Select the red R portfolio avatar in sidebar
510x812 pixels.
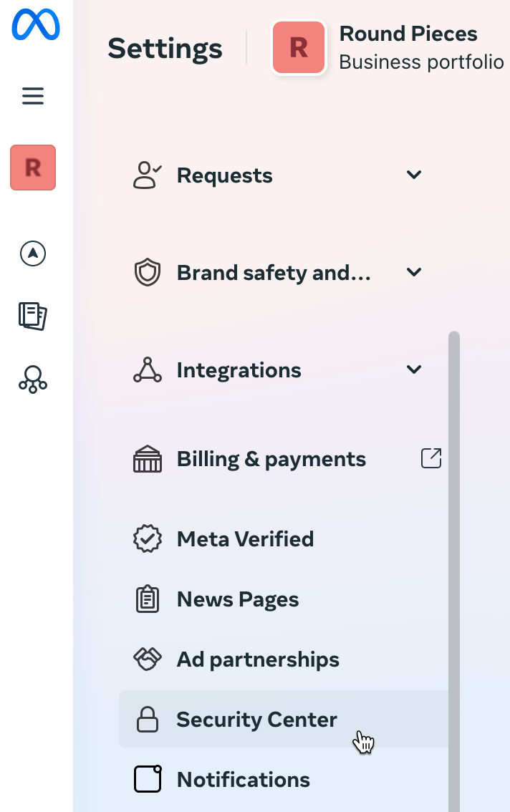coord(32,167)
